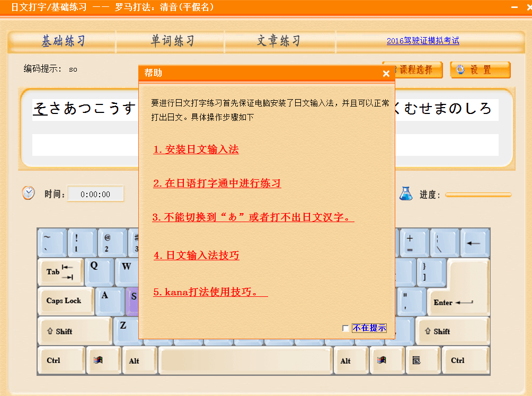Click the plus/equals key
The height and width of the screenshot is (396, 532).
coord(414,242)
